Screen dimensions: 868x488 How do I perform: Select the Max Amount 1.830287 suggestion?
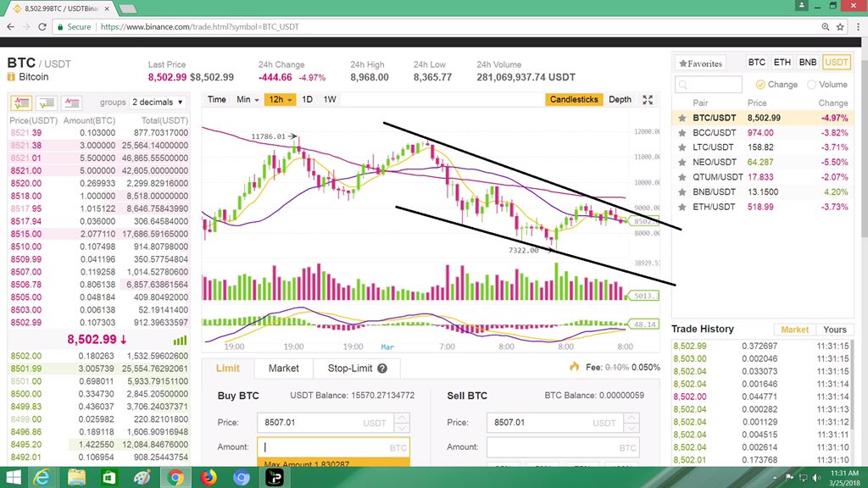pyautogui.click(x=333, y=463)
